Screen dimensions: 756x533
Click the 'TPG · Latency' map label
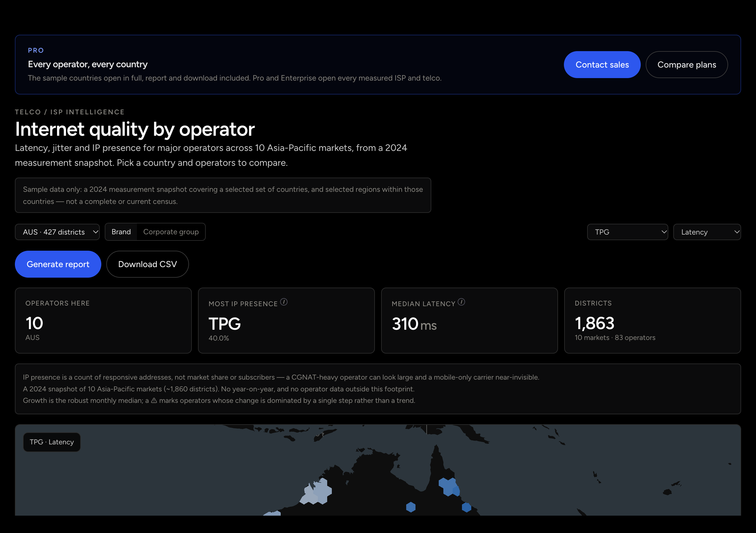tap(52, 442)
